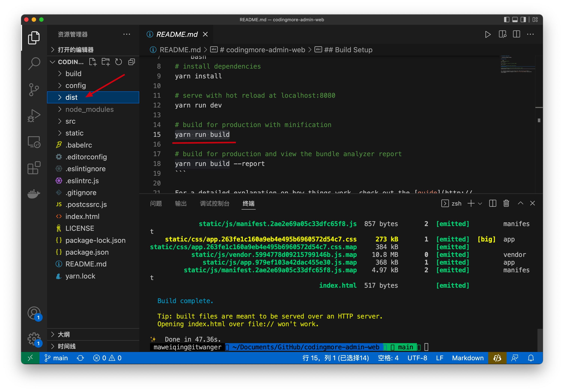
Task: Split the editor right
Action: [517, 34]
